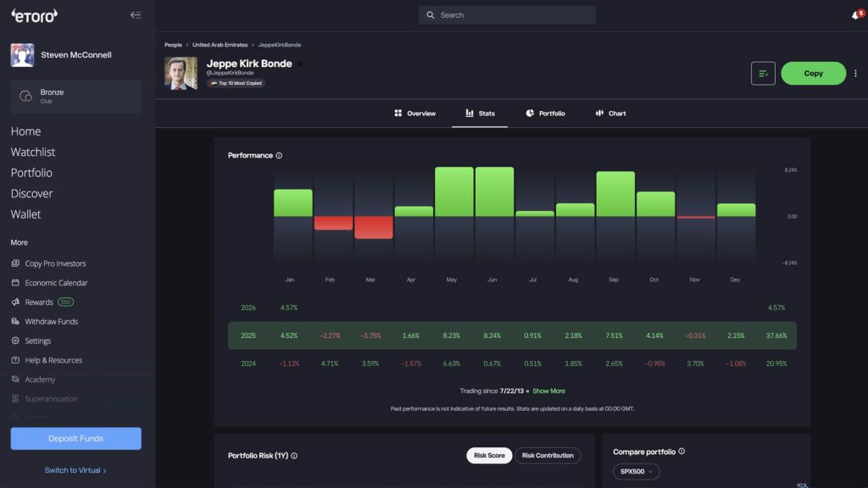Click the Bronze Club badge icon

point(25,97)
